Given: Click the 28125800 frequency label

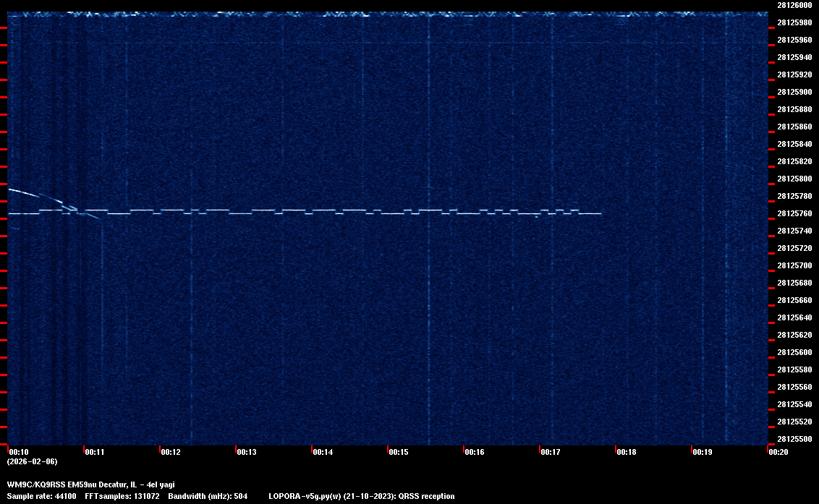Looking at the screenshot, I should (794, 179).
